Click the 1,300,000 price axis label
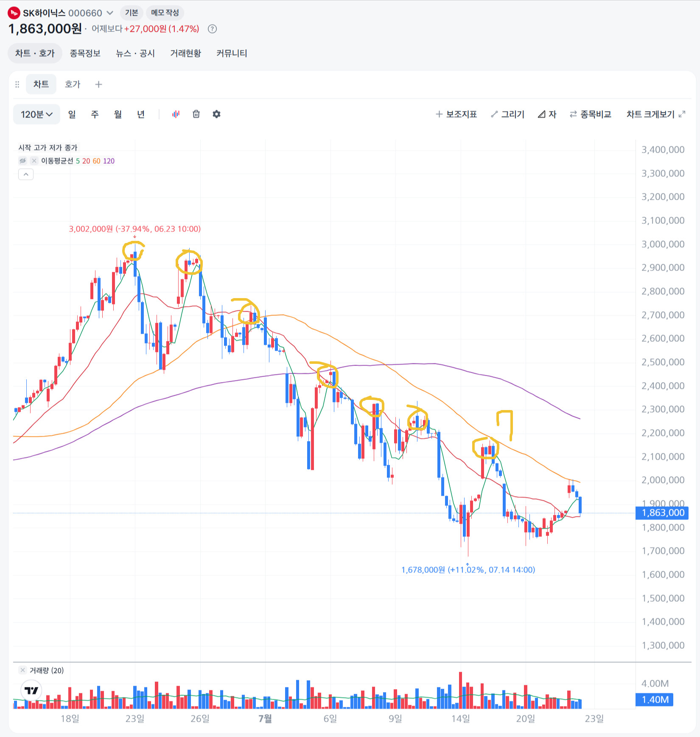Viewport: 700px width, 737px height. coord(663,645)
